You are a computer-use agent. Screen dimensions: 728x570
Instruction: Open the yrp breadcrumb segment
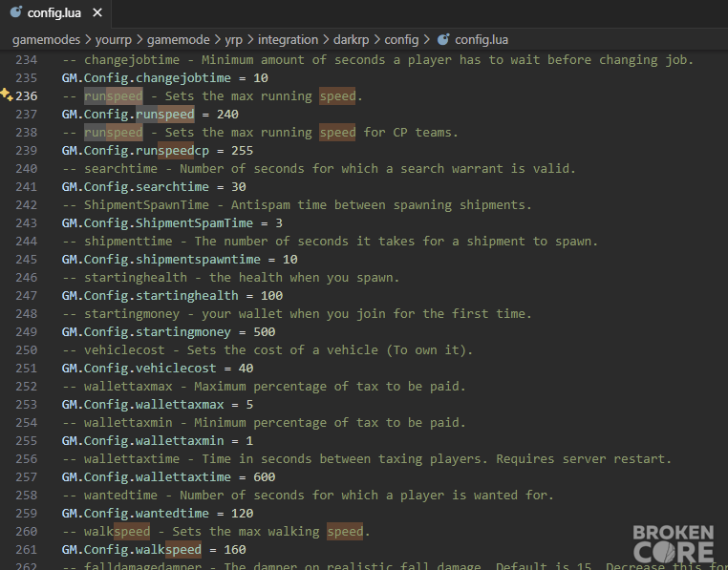233,40
